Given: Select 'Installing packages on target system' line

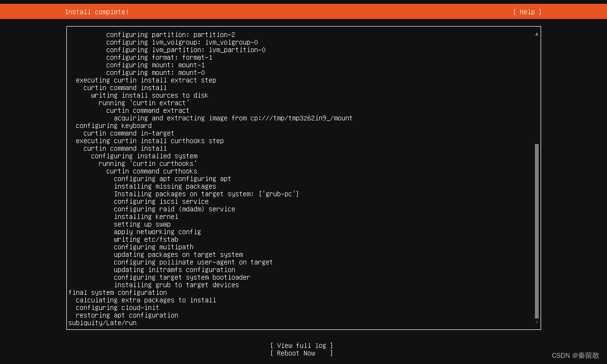Looking at the screenshot, I should tap(206, 194).
